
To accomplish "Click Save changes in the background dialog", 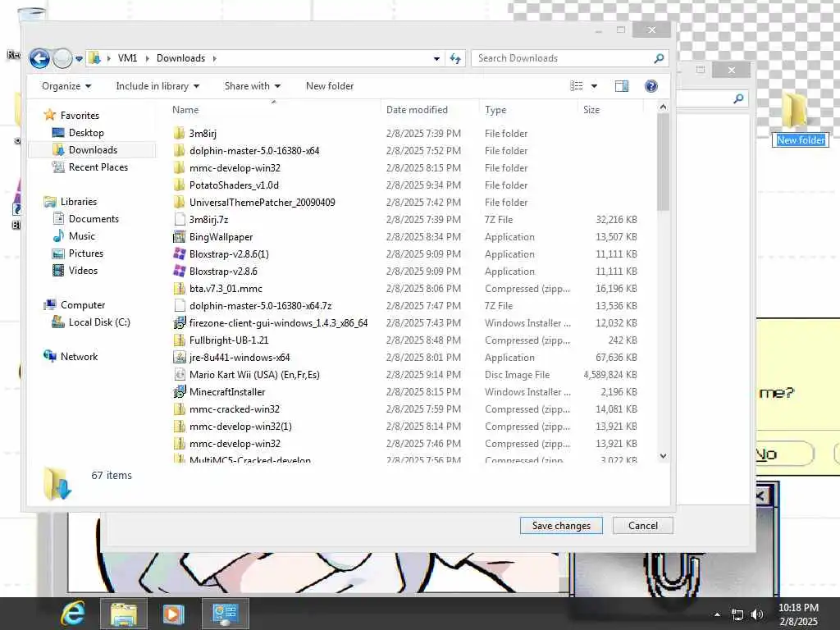I will [561, 526].
